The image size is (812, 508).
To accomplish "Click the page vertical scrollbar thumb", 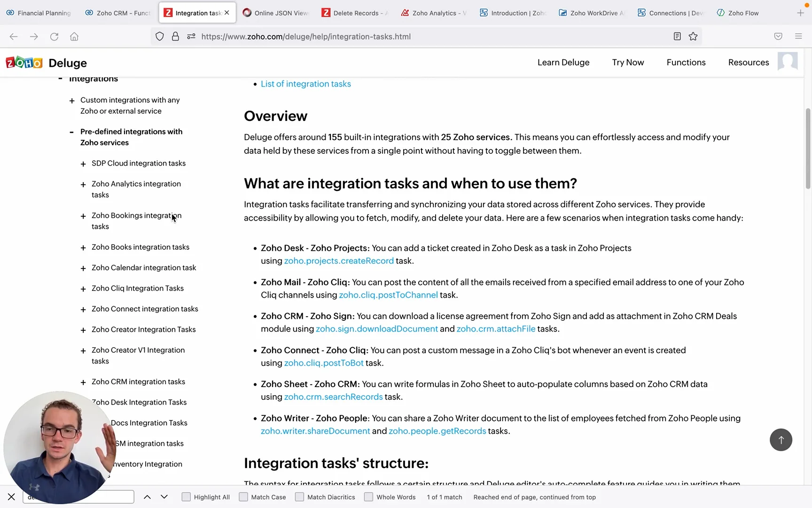I will [808, 148].
